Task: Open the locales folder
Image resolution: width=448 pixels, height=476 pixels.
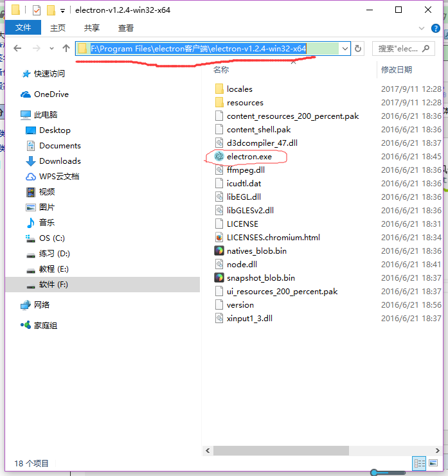Action: pyautogui.click(x=239, y=89)
